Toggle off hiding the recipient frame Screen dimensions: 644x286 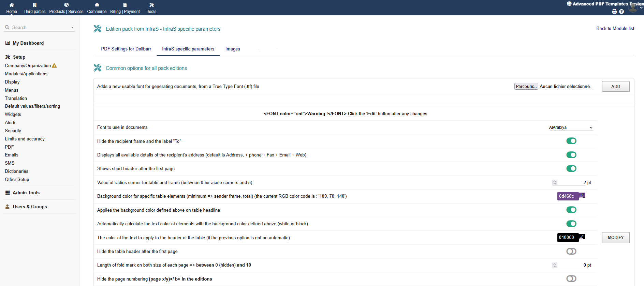click(x=571, y=141)
